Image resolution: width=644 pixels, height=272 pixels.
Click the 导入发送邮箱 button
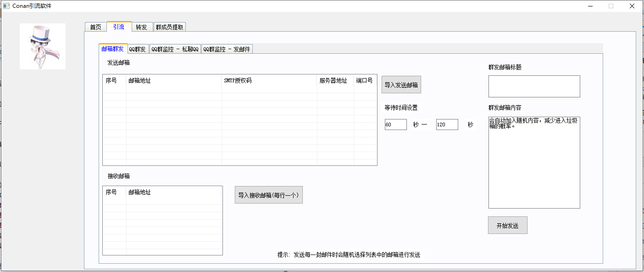tap(401, 85)
